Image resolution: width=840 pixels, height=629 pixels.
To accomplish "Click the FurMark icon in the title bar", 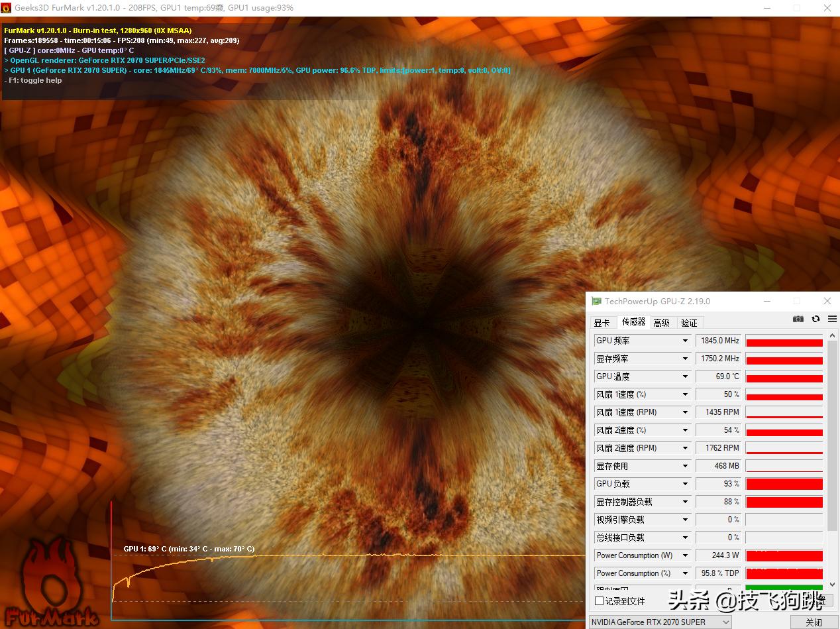I will click(x=7, y=8).
